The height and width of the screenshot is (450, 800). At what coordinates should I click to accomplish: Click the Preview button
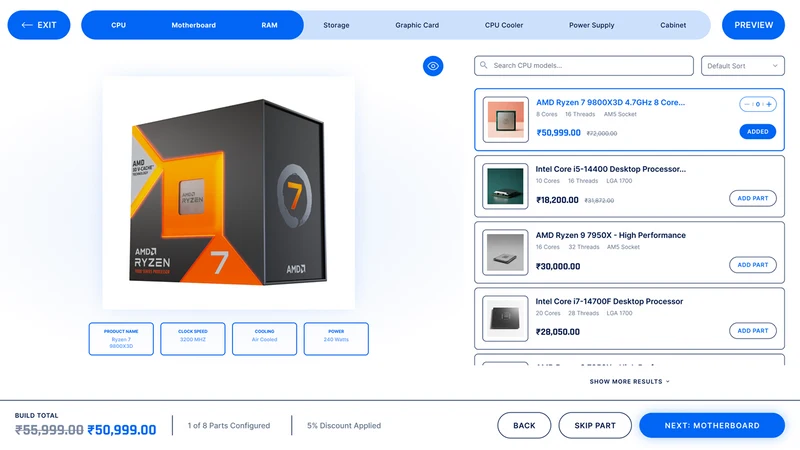[753, 25]
